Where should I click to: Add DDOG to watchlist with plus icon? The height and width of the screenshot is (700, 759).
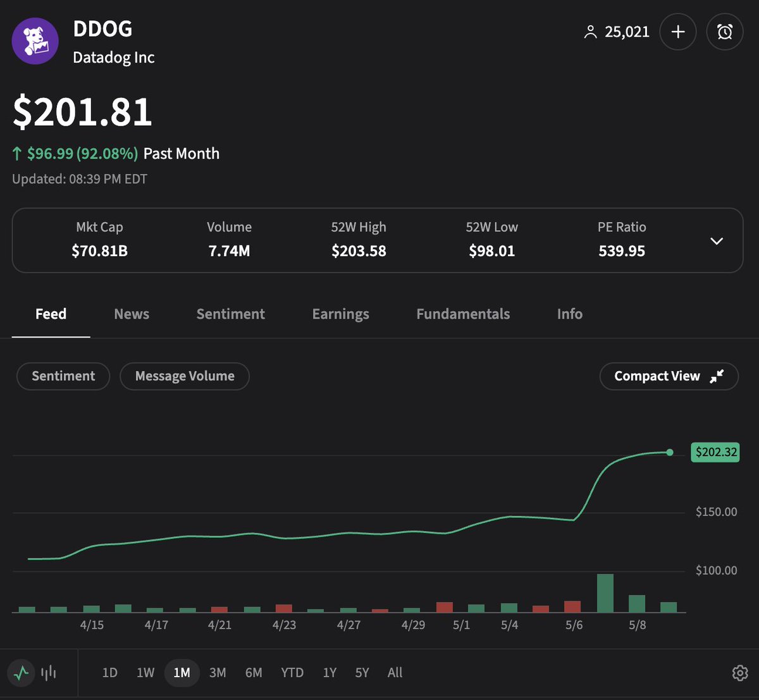(x=678, y=32)
